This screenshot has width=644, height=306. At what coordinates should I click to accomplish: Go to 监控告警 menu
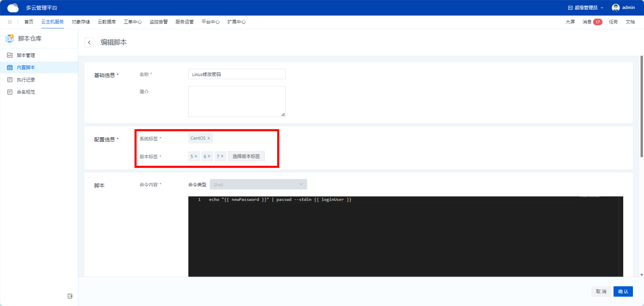[x=159, y=22]
